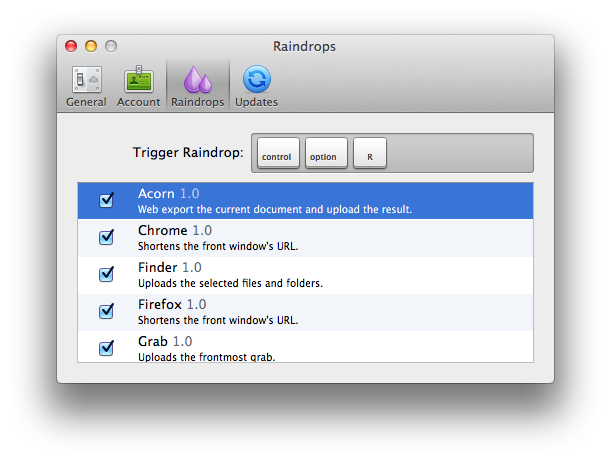The width and height of the screenshot is (611, 462).
Task: Minimize the window with yellow button
Action: pyautogui.click(x=91, y=46)
